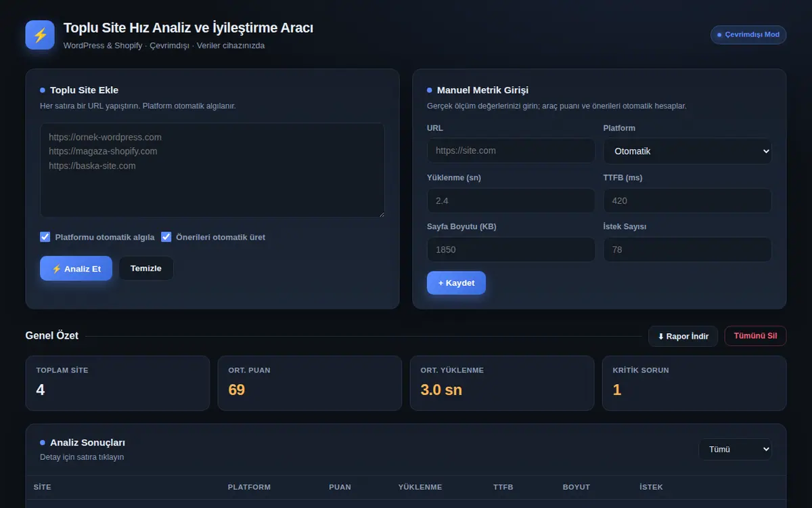Screen dimensions: 812x508
Task: Click the PUAN column header
Action: [341, 487]
